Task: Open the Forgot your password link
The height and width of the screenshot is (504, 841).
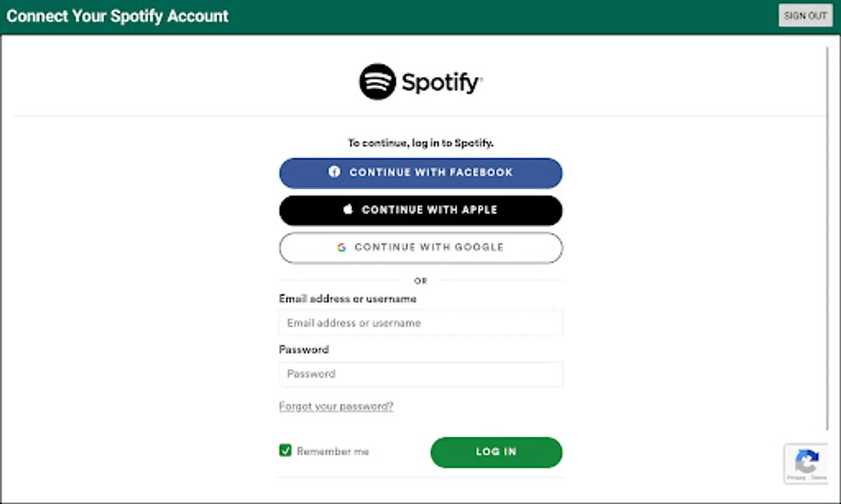Action: coord(336,406)
